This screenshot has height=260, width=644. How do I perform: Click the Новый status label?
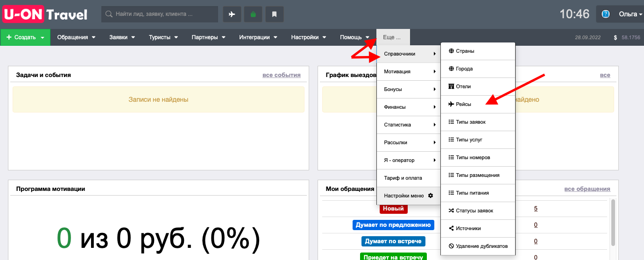(x=393, y=209)
